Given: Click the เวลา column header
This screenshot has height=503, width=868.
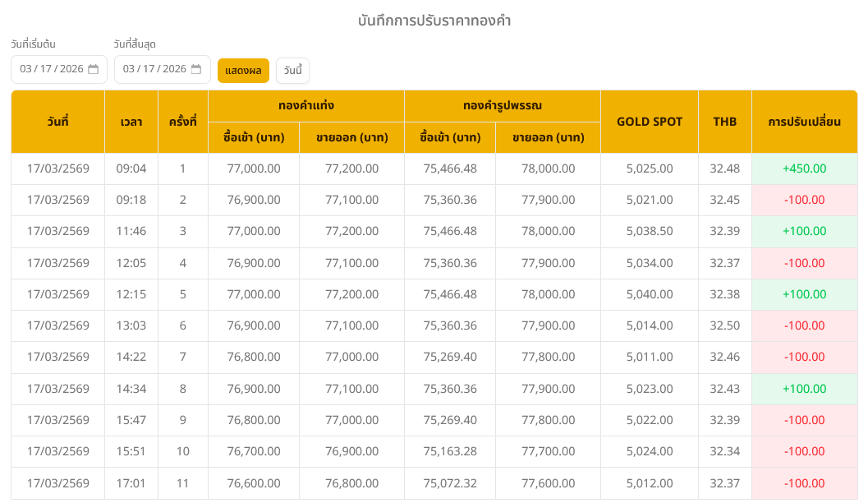Looking at the screenshot, I should point(131,122).
